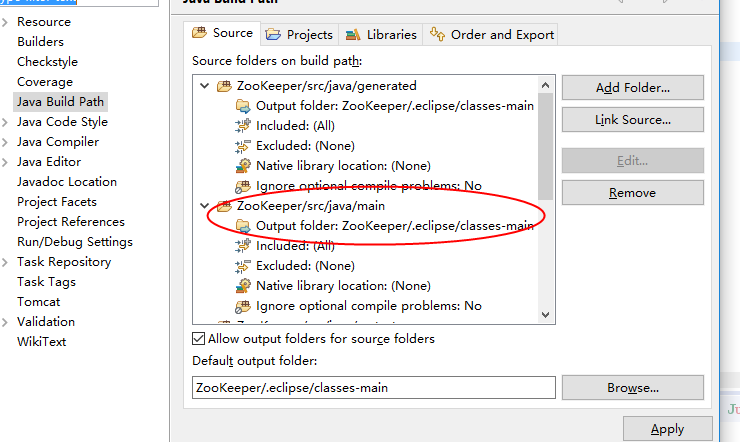Click the Browse... button
Image resolution: width=740 pixels, height=442 pixels.
coord(632,388)
